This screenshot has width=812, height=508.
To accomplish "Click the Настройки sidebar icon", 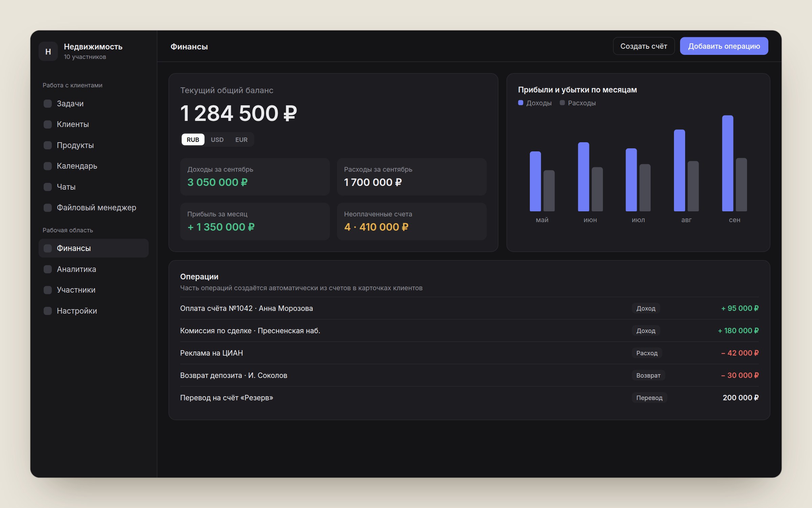I will click(x=48, y=311).
